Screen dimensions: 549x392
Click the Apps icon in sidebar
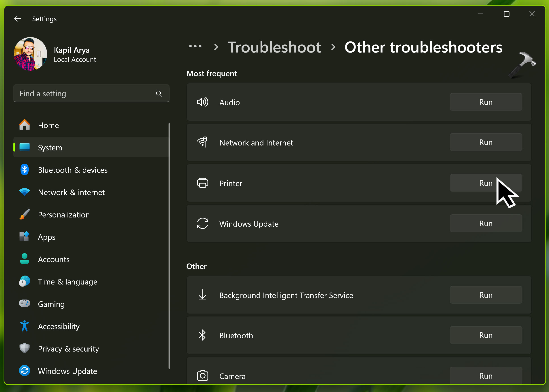(x=25, y=237)
